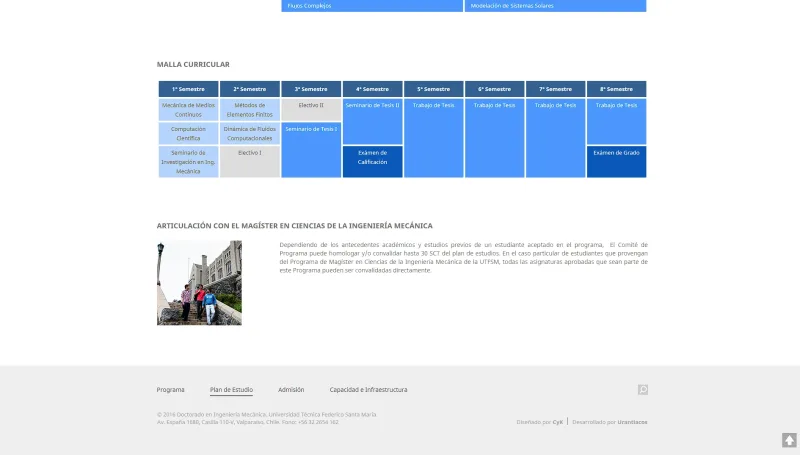Select Mecánica de Medios Continuos cell

(x=188, y=110)
